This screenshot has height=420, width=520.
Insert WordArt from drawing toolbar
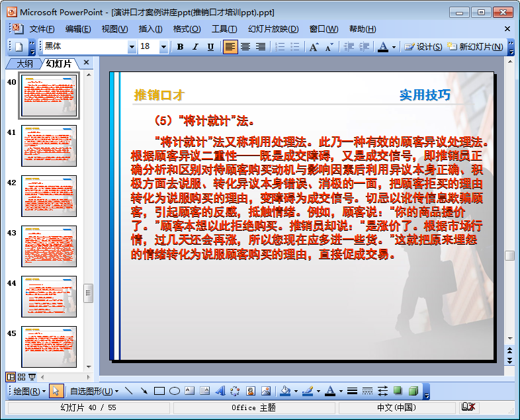(x=220, y=391)
